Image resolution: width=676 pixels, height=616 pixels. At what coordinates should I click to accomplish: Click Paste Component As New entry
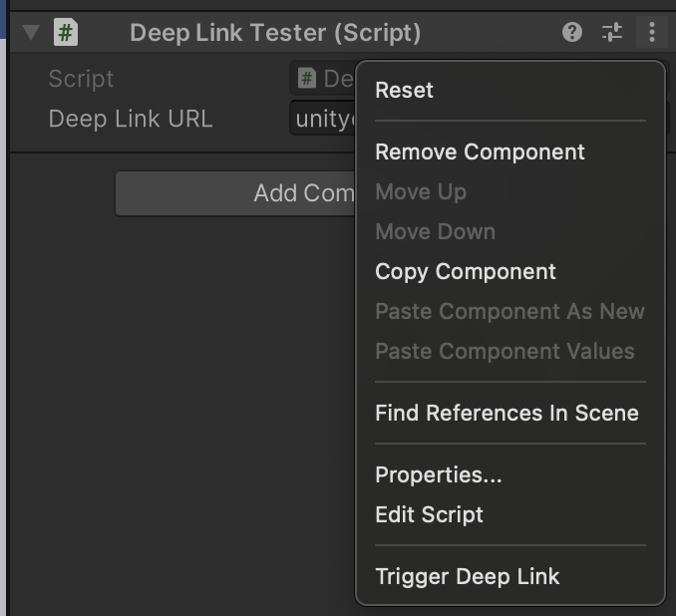tap(508, 311)
